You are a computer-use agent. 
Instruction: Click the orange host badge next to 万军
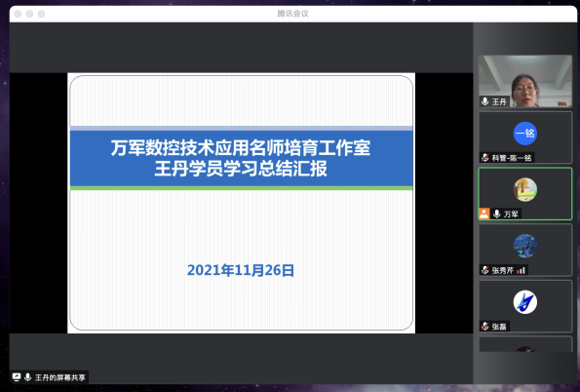[x=483, y=214]
